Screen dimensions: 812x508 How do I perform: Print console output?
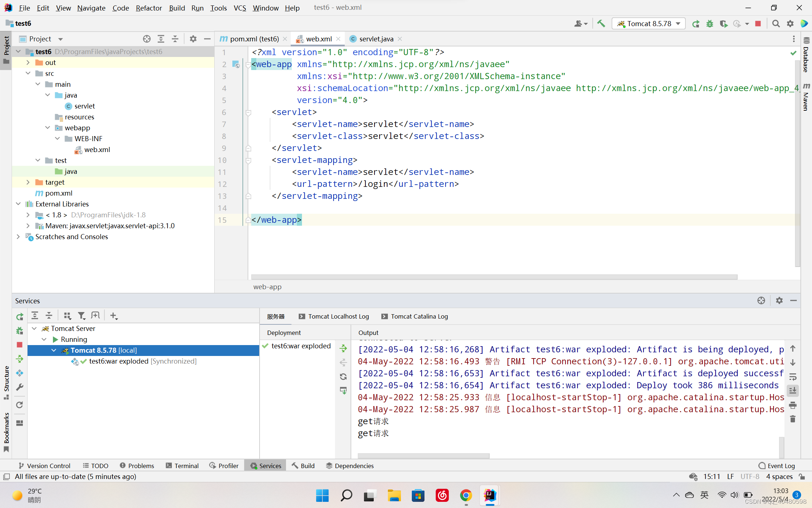[x=793, y=405]
